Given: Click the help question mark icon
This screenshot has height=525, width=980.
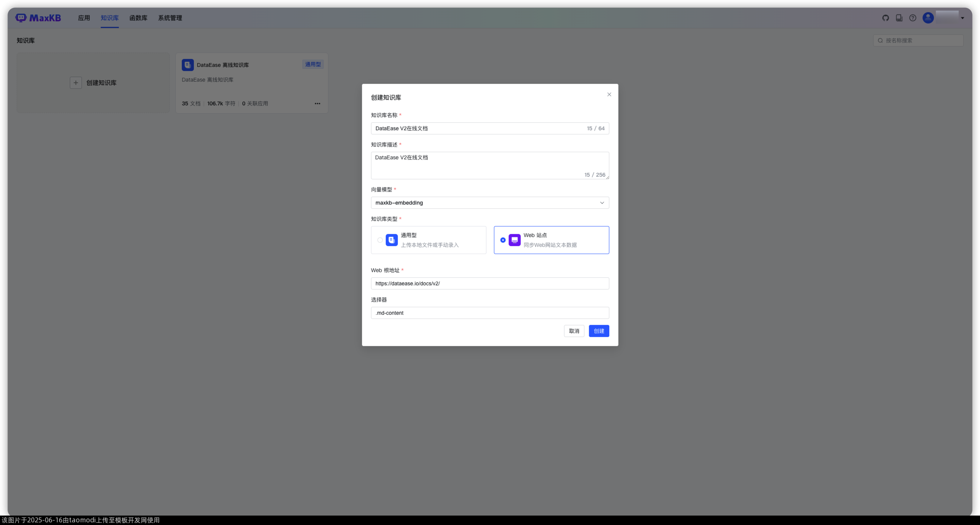Looking at the screenshot, I should 913,18.
